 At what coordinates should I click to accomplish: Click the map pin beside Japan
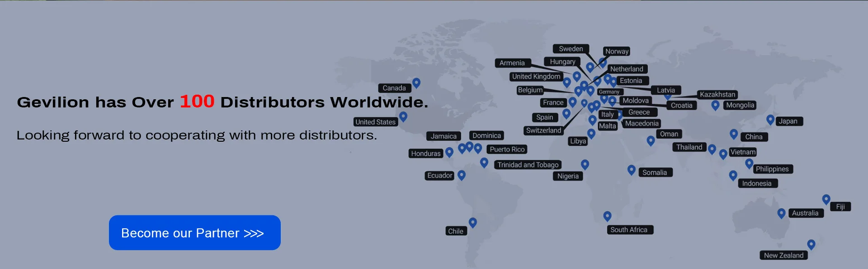point(770,120)
